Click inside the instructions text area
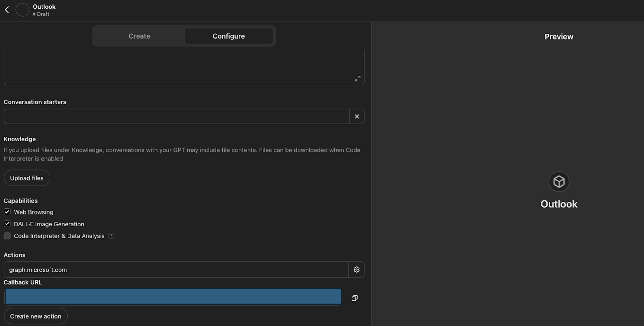Screen dimensions: 644x326 click(x=175, y=66)
